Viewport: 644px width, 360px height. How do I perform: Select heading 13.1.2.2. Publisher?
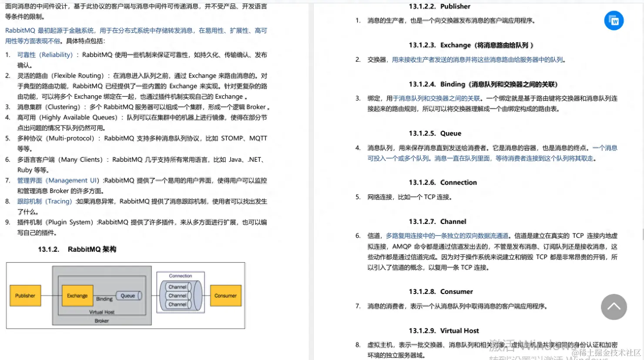tap(439, 6)
